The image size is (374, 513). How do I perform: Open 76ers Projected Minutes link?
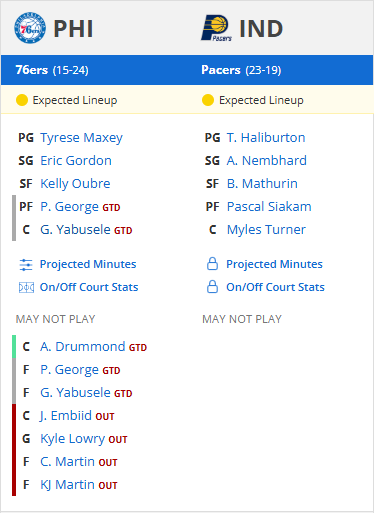click(x=88, y=264)
